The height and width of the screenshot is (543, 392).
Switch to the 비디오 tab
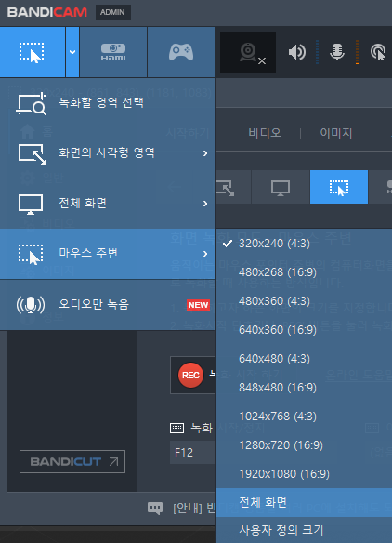coord(265,133)
